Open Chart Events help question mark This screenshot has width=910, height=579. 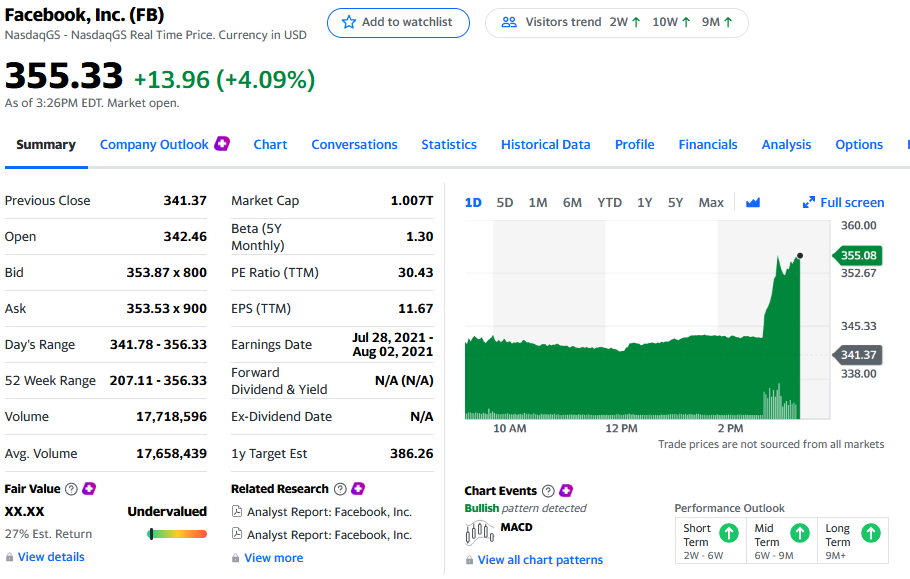click(x=548, y=491)
